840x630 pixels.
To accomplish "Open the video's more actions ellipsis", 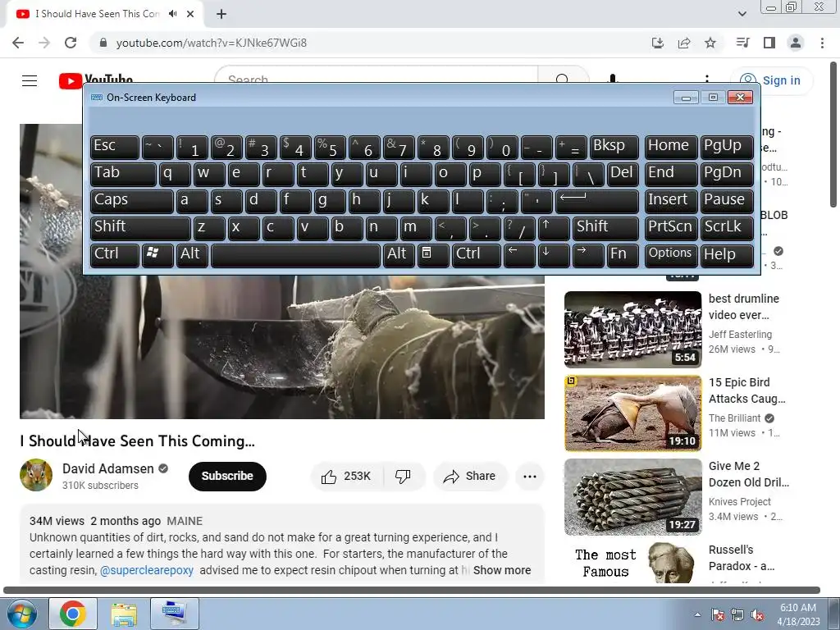I will [530, 476].
